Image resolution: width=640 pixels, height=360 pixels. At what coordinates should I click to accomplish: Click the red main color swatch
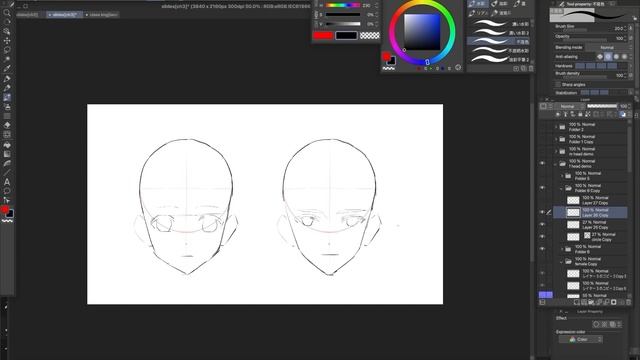[x=323, y=36]
